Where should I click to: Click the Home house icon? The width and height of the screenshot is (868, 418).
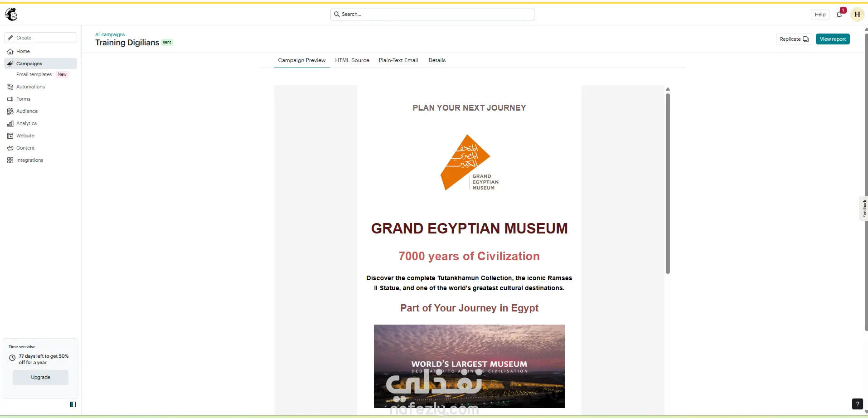tap(10, 52)
